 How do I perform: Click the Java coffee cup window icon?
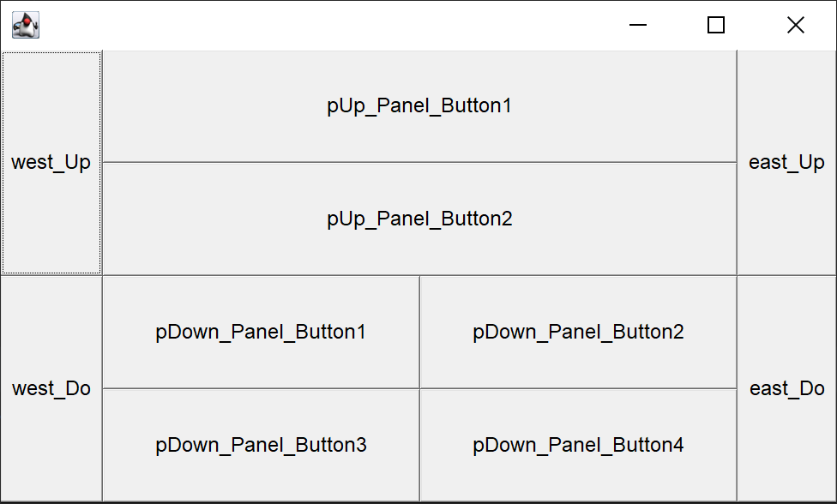coord(26,26)
